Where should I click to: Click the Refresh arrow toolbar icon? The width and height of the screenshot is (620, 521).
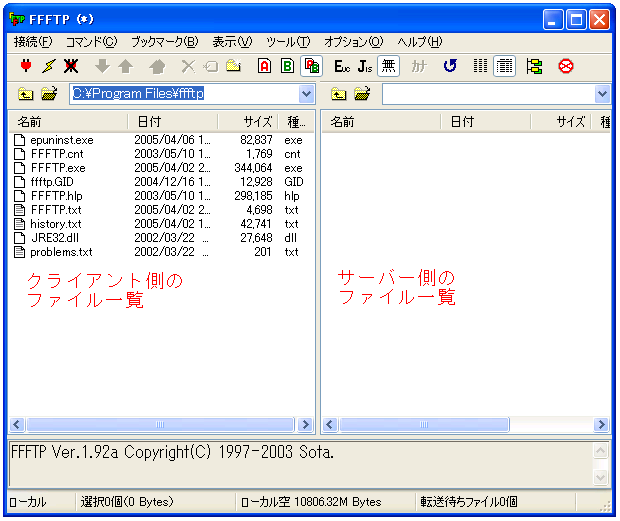(x=450, y=66)
